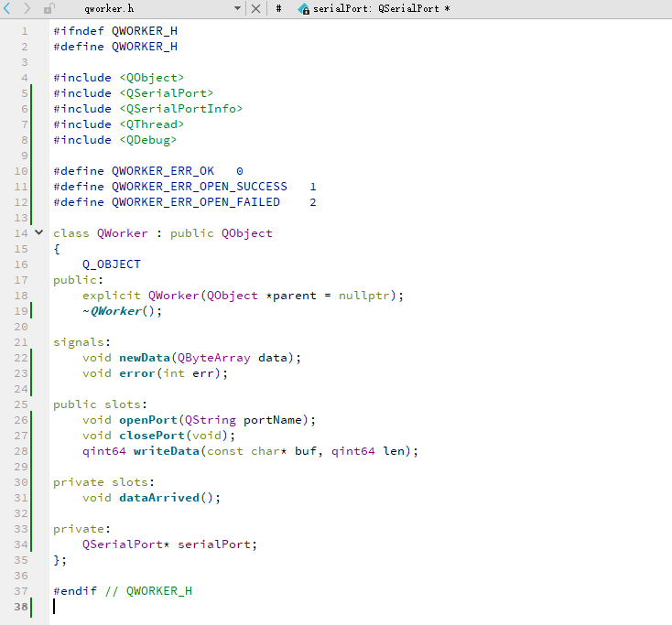Screen dimensions: 672x625
Task: Click nullptr in the constructor
Action: [363, 296]
